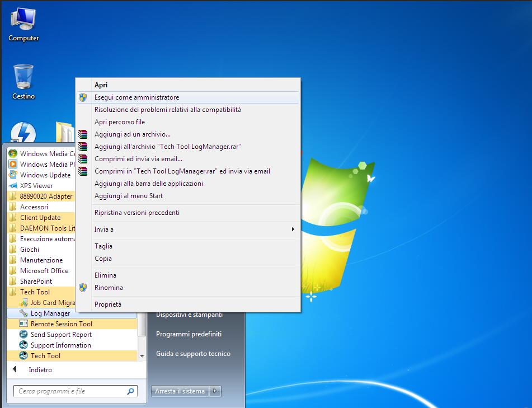Open 'Dispositivi e stampanti'

[189, 315]
